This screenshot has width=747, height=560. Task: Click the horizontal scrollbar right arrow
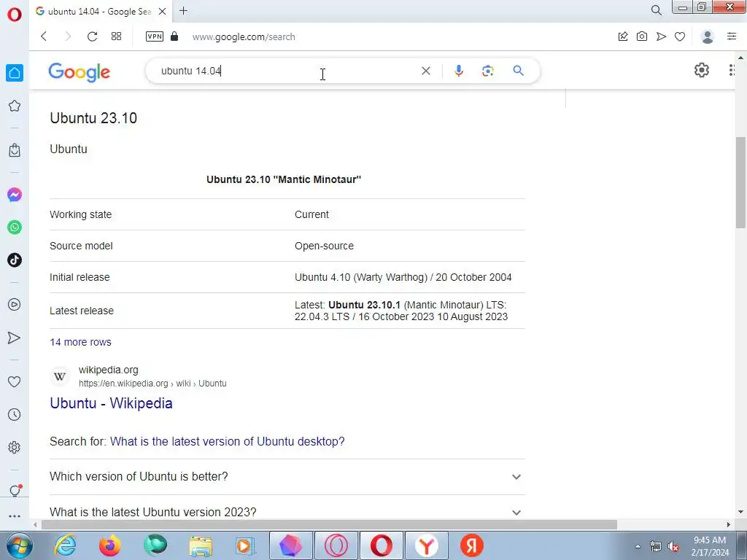pos(729,524)
